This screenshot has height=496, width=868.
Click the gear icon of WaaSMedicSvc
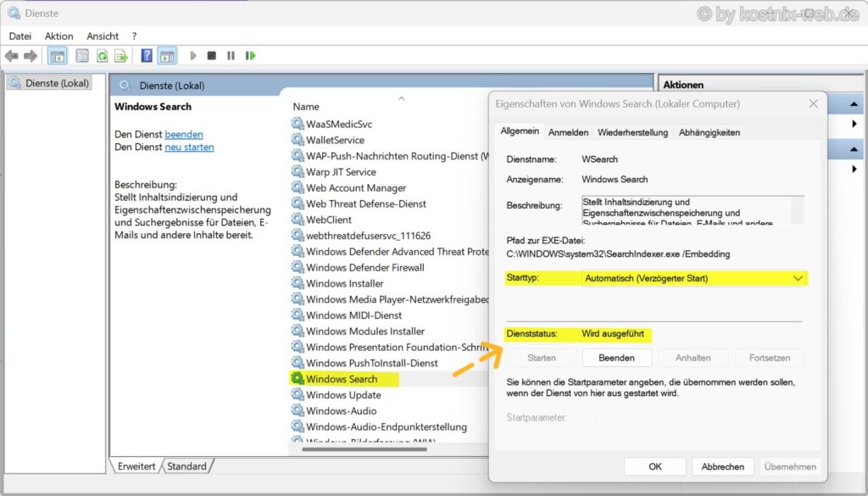click(298, 124)
